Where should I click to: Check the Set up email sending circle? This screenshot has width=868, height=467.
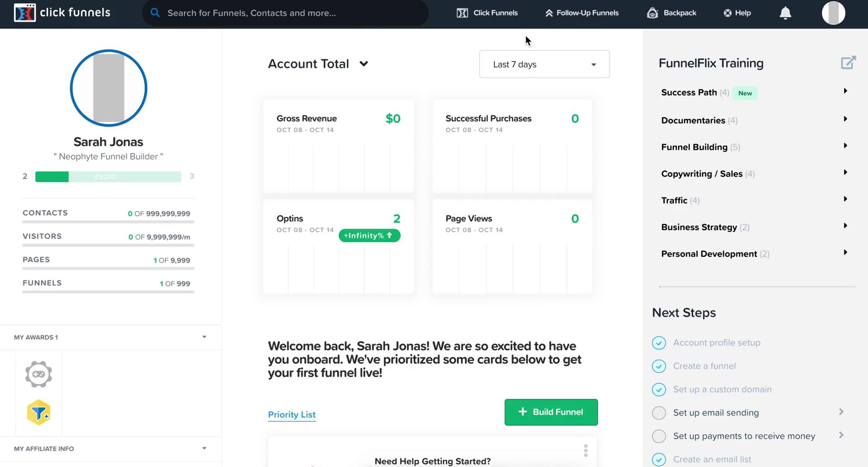click(x=659, y=413)
